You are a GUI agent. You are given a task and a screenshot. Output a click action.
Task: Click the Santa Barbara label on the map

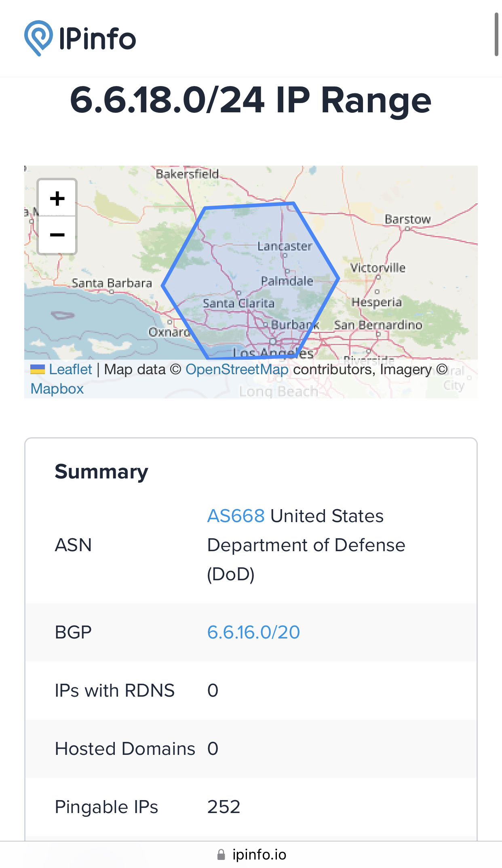(x=112, y=283)
